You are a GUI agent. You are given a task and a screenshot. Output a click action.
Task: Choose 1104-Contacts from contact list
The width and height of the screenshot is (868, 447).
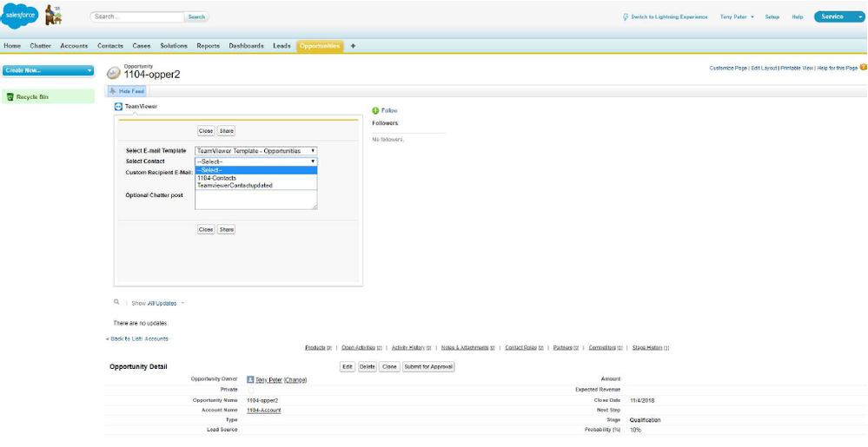255,178
